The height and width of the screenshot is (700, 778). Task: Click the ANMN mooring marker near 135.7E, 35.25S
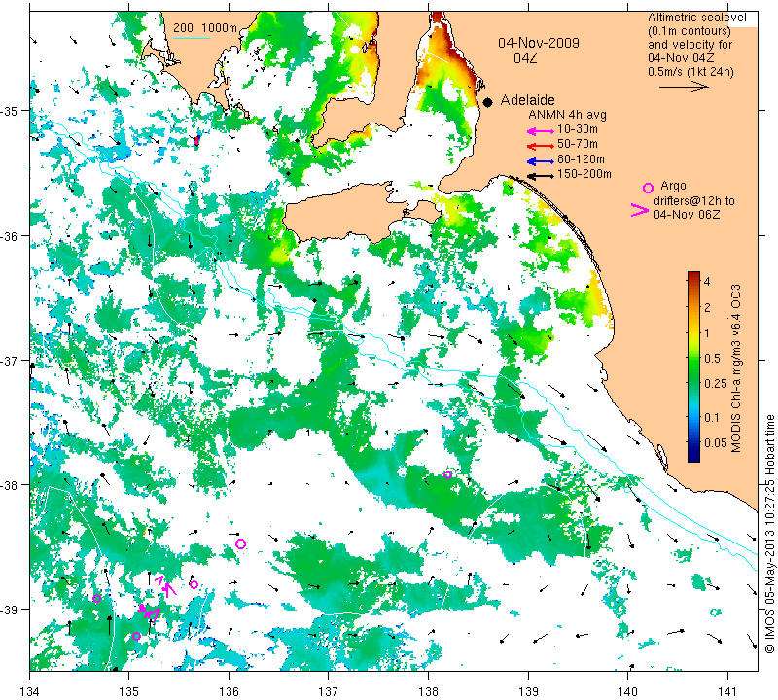point(196,140)
